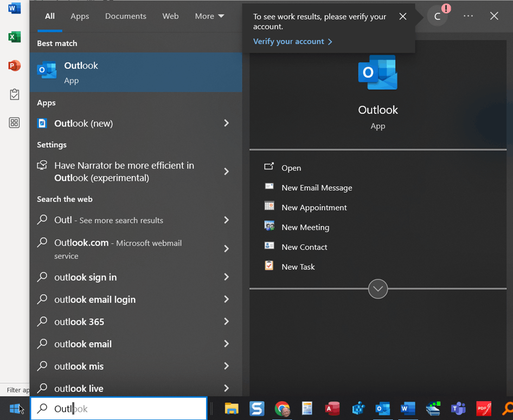Open the Outlook best match result
Viewport: 513px width, 420px height.
(136, 72)
